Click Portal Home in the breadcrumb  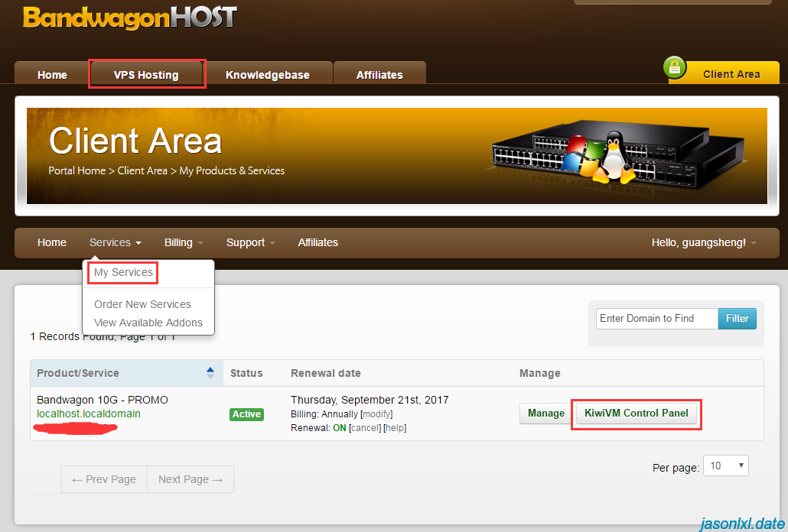click(77, 170)
